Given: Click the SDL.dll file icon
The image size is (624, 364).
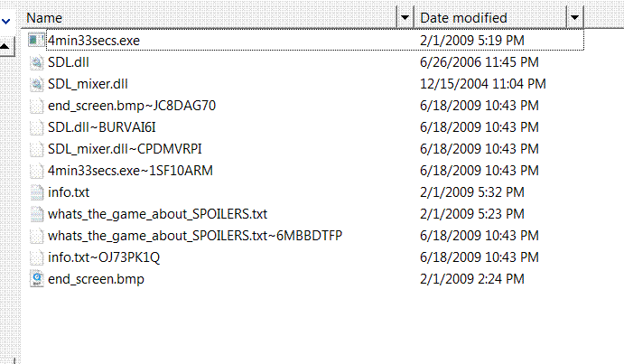Looking at the screenshot, I should [x=36, y=62].
